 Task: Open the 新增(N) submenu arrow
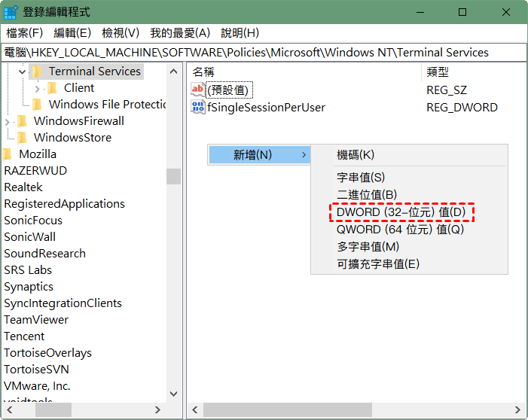click(x=304, y=155)
